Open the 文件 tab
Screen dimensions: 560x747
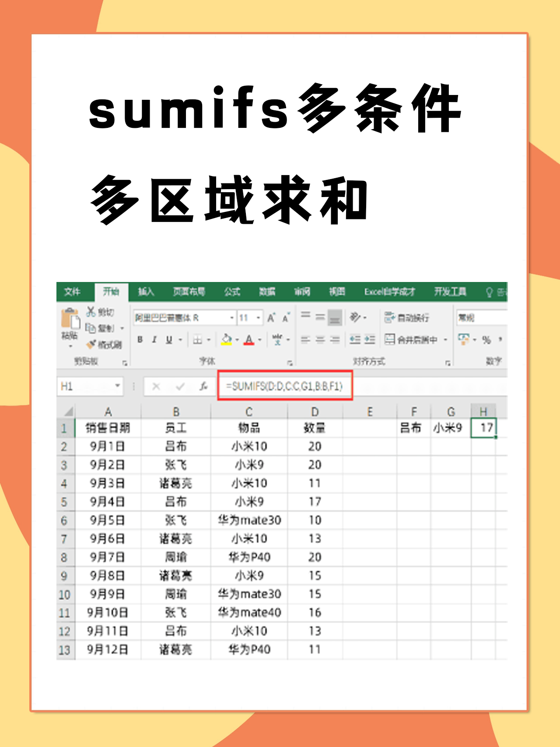tap(72, 292)
